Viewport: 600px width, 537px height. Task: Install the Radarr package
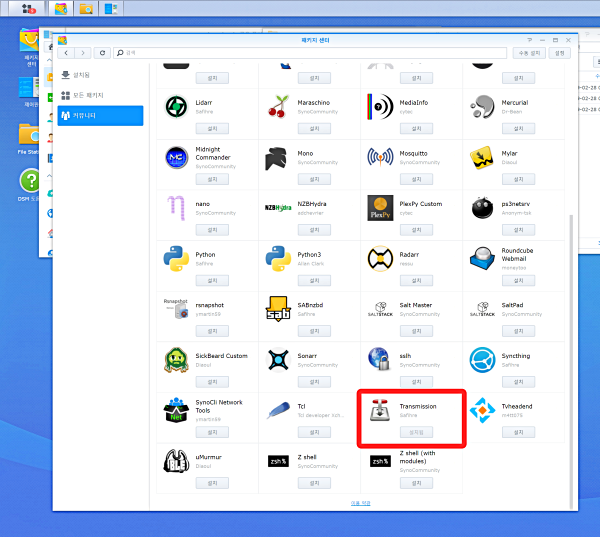416,281
